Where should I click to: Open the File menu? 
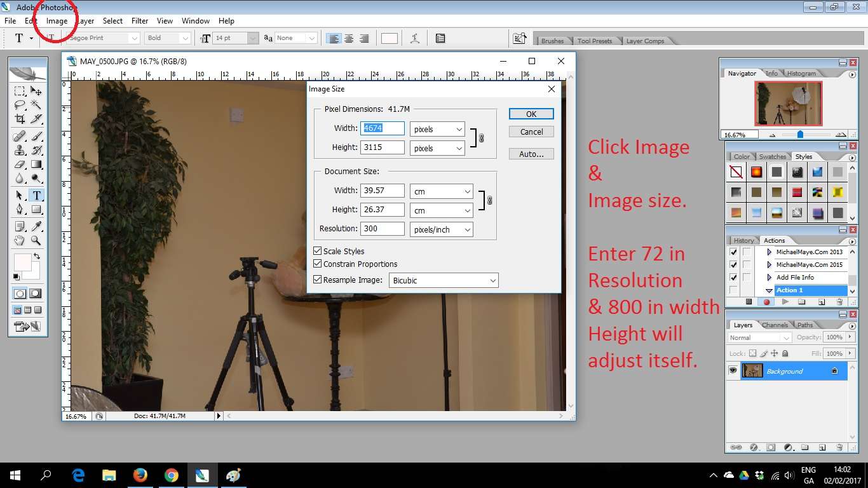point(10,21)
